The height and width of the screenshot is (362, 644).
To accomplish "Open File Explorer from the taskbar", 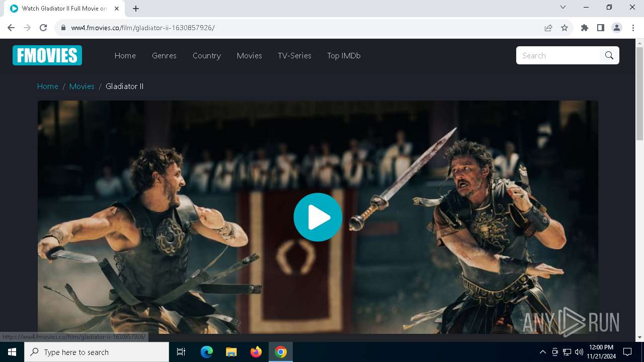I will click(x=231, y=352).
